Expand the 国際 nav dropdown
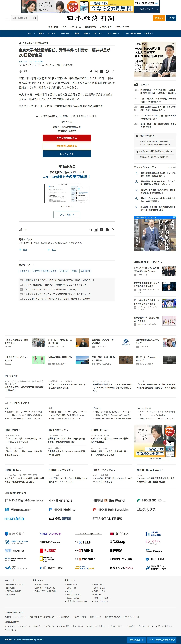The image size is (181, 644). click(x=87, y=33)
